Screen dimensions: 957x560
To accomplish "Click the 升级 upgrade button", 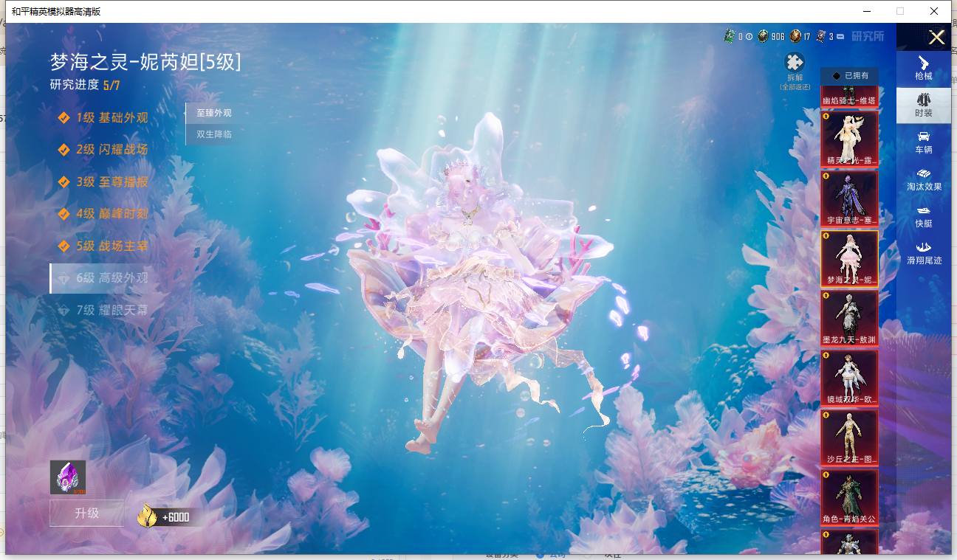I will click(87, 513).
